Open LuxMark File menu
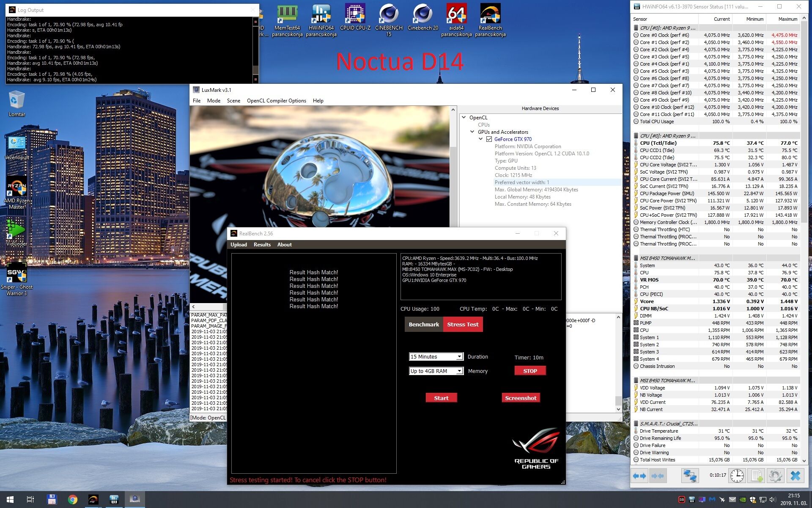The width and height of the screenshot is (812, 508). click(197, 101)
